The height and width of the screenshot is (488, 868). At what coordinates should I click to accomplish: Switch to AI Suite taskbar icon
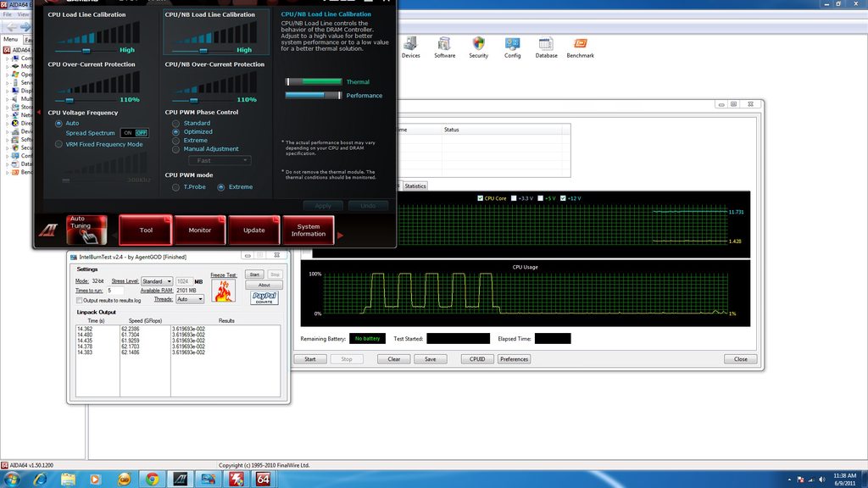(181, 480)
